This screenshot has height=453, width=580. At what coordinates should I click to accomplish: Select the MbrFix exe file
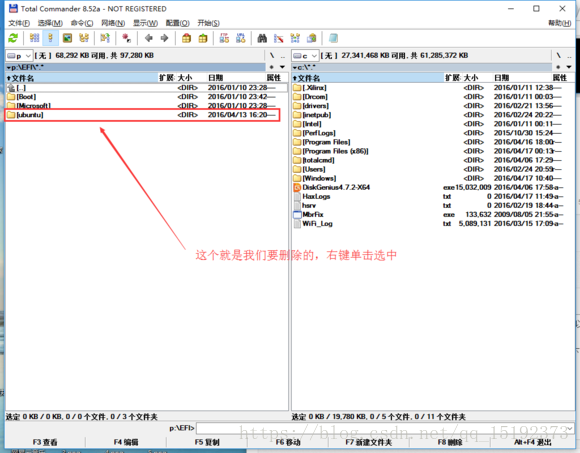[x=433, y=214]
